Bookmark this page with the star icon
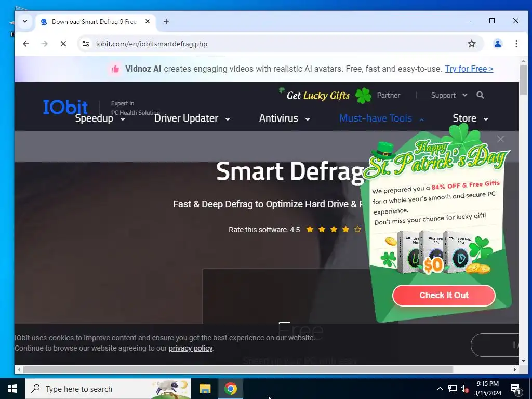This screenshot has width=532, height=399. pyautogui.click(x=472, y=44)
